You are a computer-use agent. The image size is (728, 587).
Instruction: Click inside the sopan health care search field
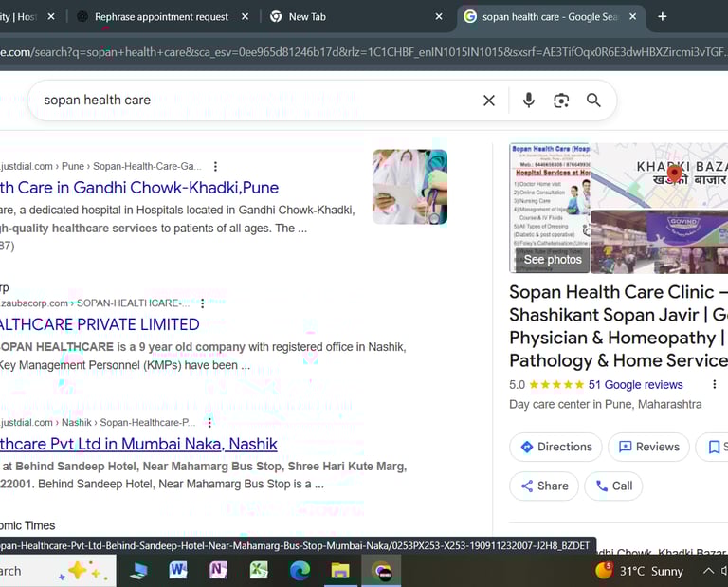(x=260, y=100)
